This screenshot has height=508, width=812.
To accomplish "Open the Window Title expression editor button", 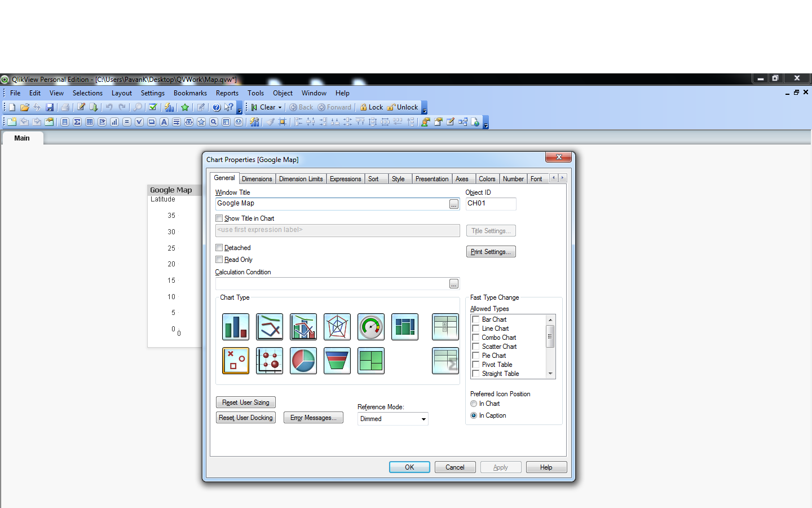I will [453, 204].
